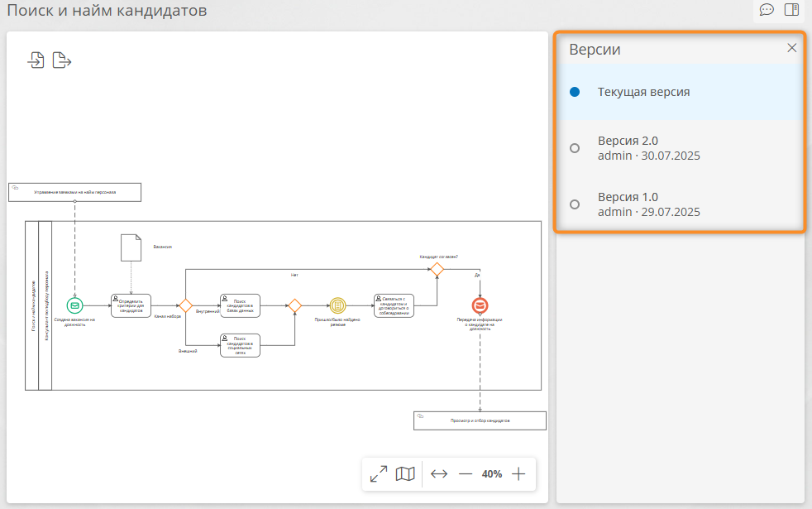The image size is (812, 509).
Task: Select the Определить критерии для кандидатов task
Action: (x=131, y=306)
